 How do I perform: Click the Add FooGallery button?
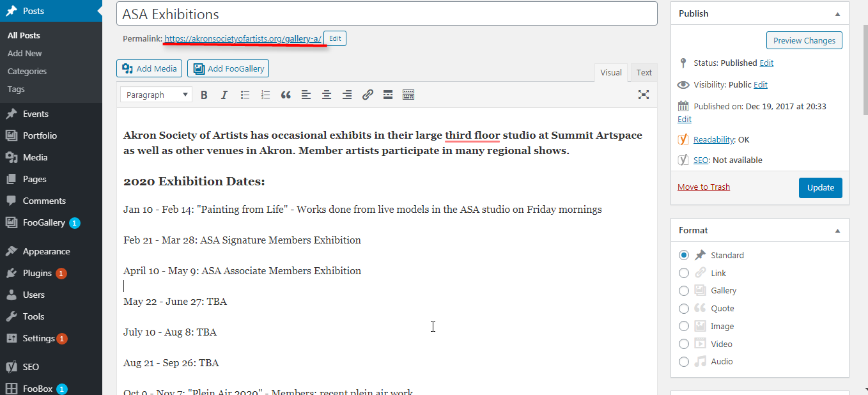pos(228,68)
